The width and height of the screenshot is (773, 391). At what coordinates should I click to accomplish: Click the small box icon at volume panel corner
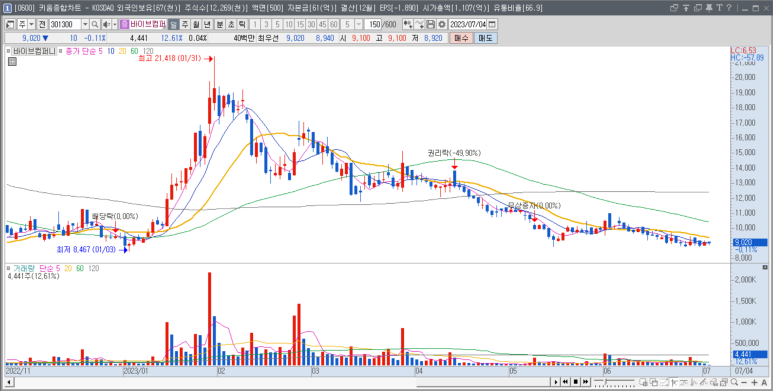(x=765, y=267)
